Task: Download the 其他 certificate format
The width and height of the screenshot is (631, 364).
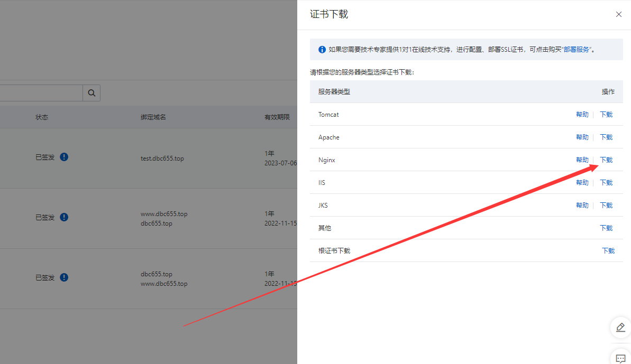Action: 606,228
